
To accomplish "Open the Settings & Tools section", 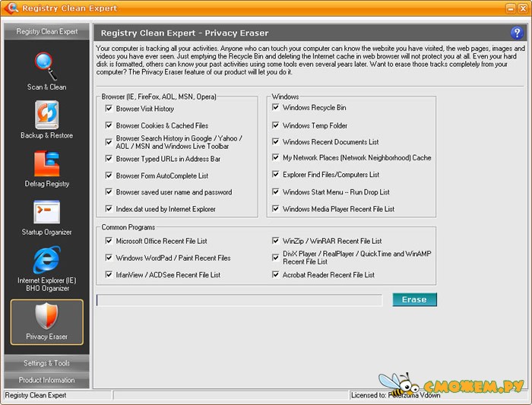I will click(x=47, y=363).
